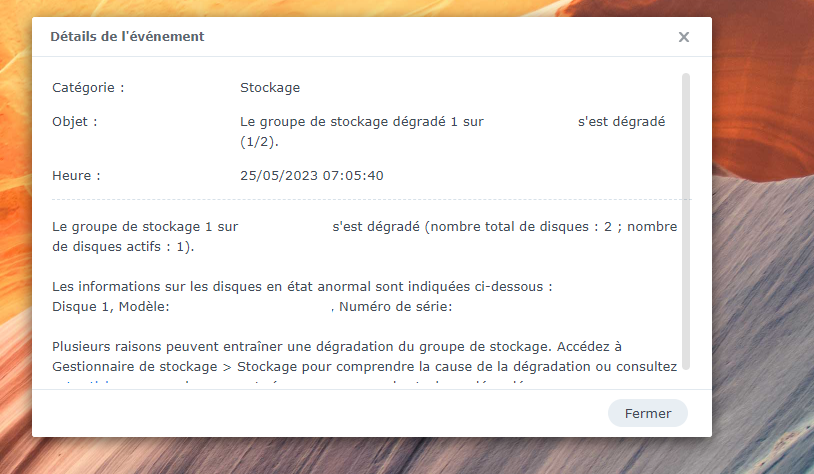Image resolution: width=814 pixels, height=474 pixels.
Task: Close the event details dialog with X
Action: click(684, 37)
